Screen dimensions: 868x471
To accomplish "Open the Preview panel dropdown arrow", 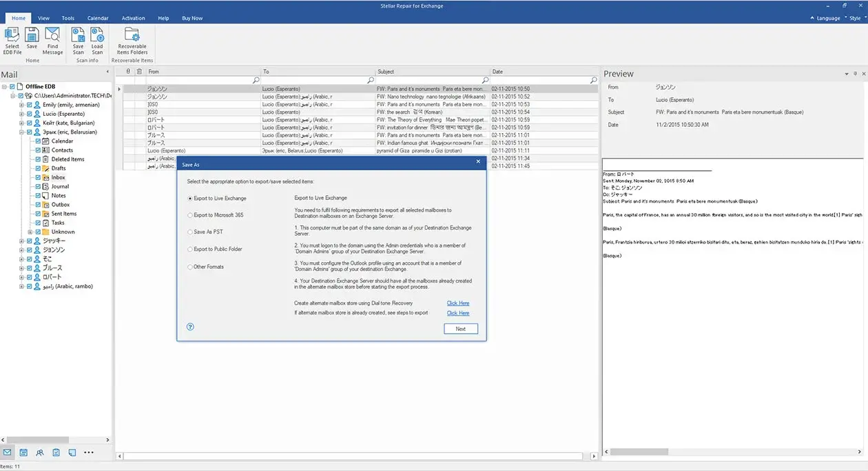I will point(846,73).
